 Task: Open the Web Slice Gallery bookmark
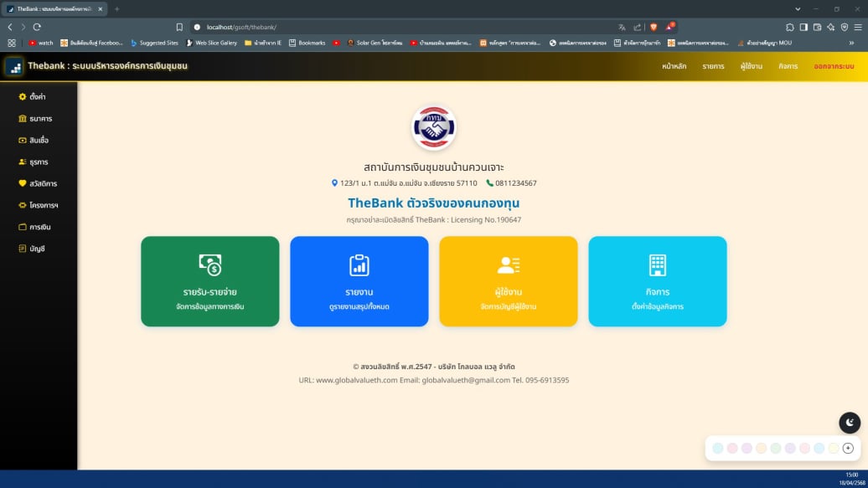coord(211,43)
